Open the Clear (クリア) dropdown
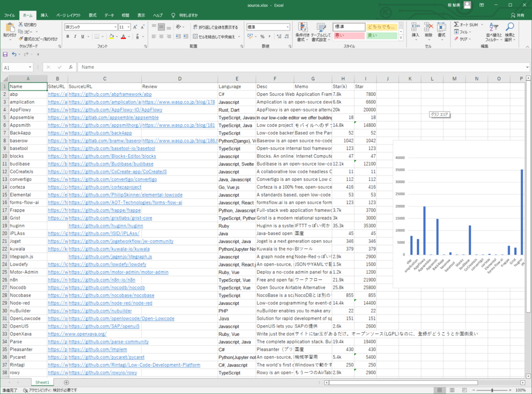This screenshot has height=394, width=532. click(462, 39)
